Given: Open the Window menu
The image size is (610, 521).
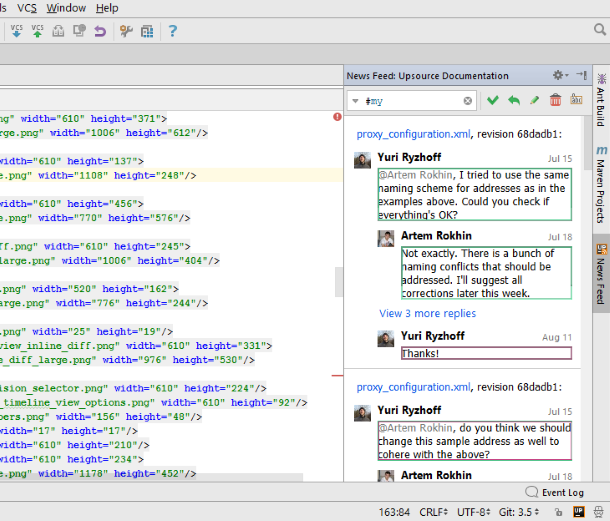Looking at the screenshot, I should [66, 8].
